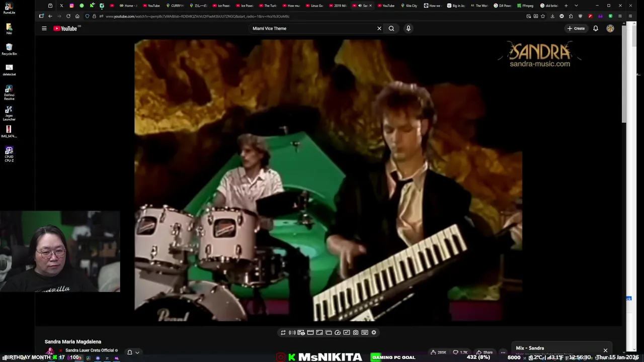Switch to the Linux Go browser tab
Image resolution: width=644 pixels, height=362 pixels.
click(315, 6)
